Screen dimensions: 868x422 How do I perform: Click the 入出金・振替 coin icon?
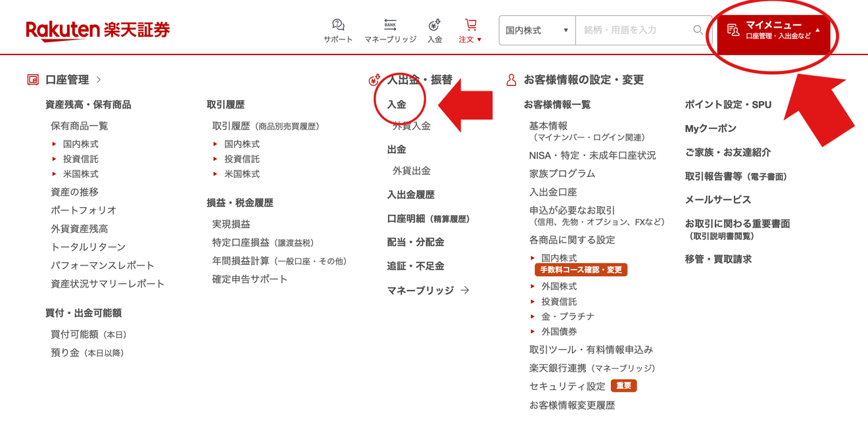click(374, 80)
